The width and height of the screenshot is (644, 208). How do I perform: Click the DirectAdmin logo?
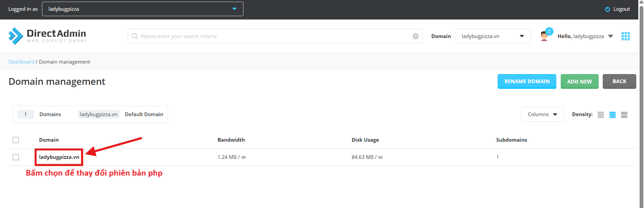(x=47, y=36)
